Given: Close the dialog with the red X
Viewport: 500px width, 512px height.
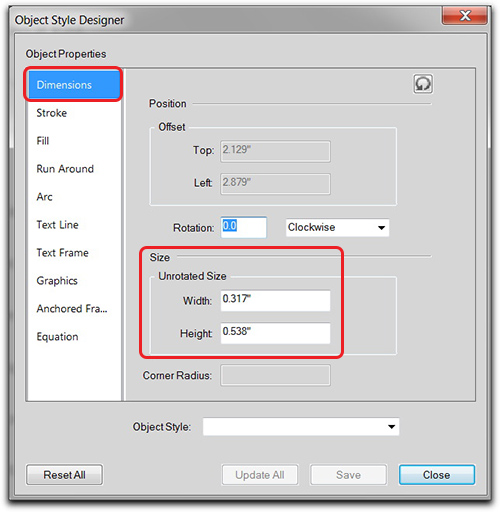Looking at the screenshot, I should (465, 15).
